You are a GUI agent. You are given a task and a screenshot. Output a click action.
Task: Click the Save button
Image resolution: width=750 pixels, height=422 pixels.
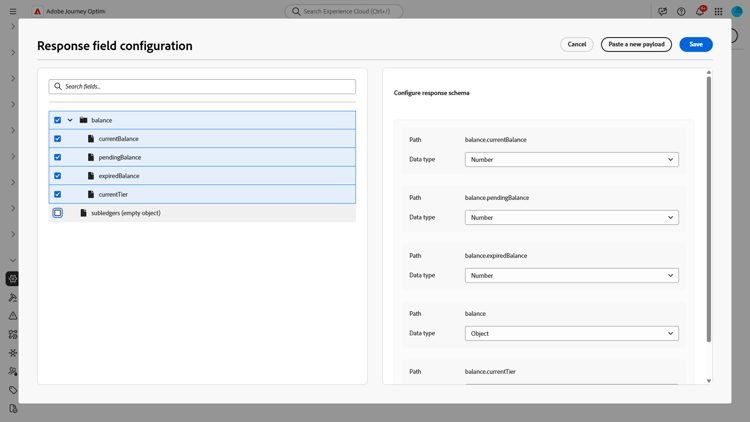(x=695, y=44)
